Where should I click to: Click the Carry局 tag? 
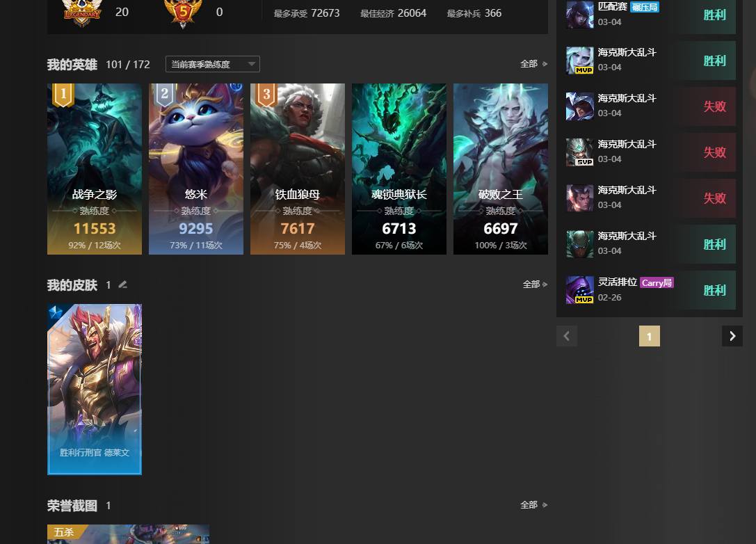657,282
